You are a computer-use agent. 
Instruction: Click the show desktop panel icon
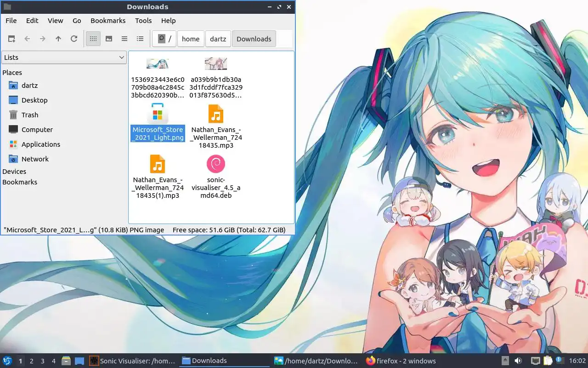[79, 361]
